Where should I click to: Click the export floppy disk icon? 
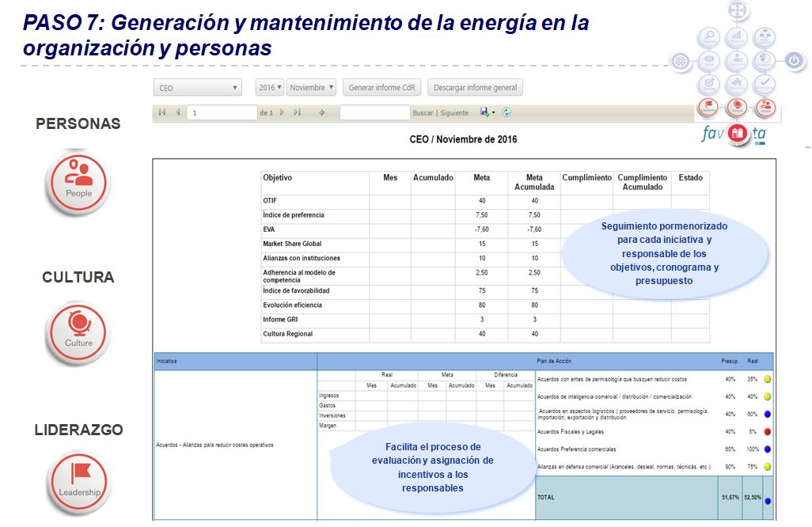484,112
